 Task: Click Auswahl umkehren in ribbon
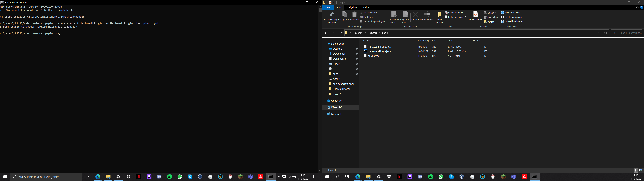pos(512,21)
